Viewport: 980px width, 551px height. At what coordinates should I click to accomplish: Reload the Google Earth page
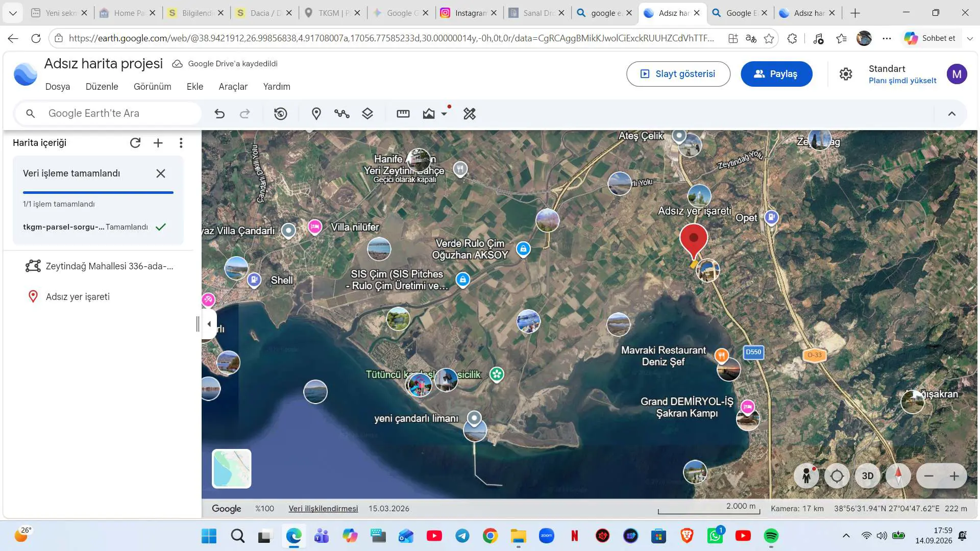point(36,38)
